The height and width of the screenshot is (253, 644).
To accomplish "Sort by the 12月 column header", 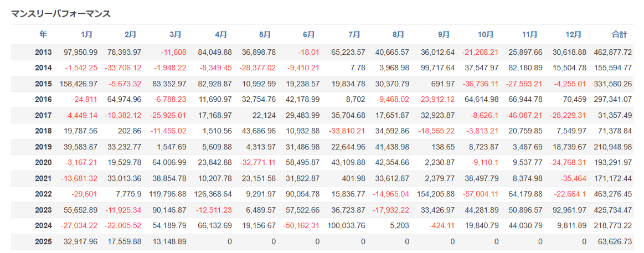I will pos(574,34).
